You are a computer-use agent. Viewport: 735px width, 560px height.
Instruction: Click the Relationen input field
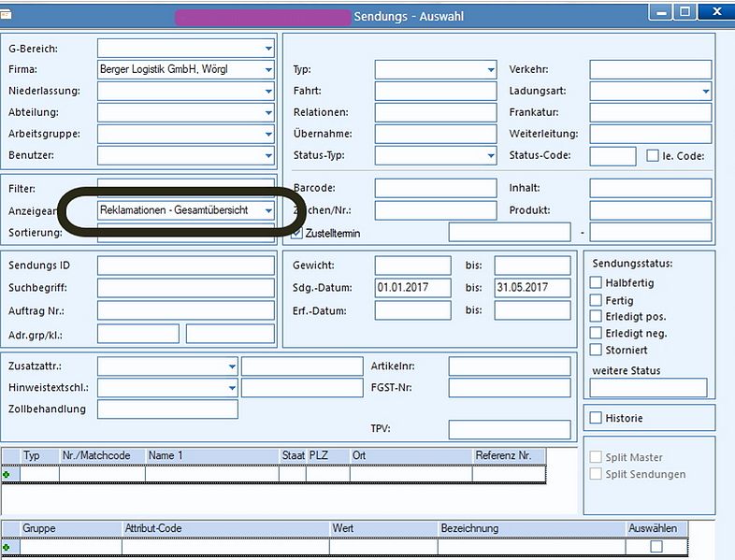436,113
